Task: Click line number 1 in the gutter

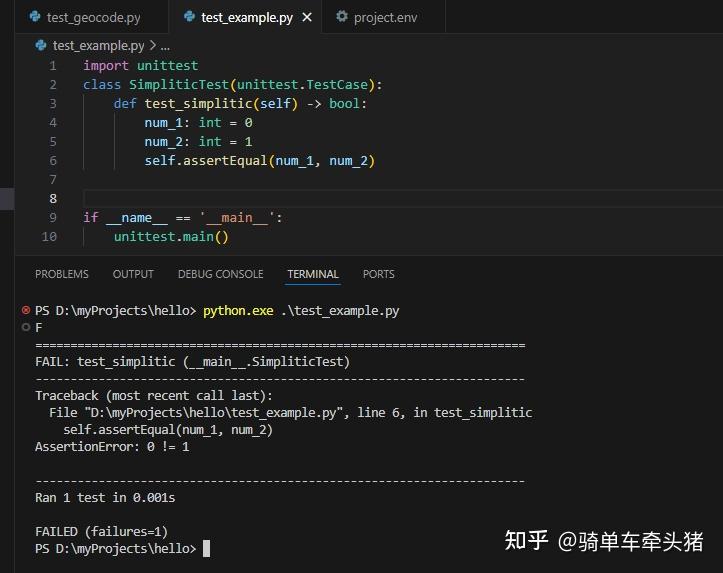Action: (x=53, y=66)
